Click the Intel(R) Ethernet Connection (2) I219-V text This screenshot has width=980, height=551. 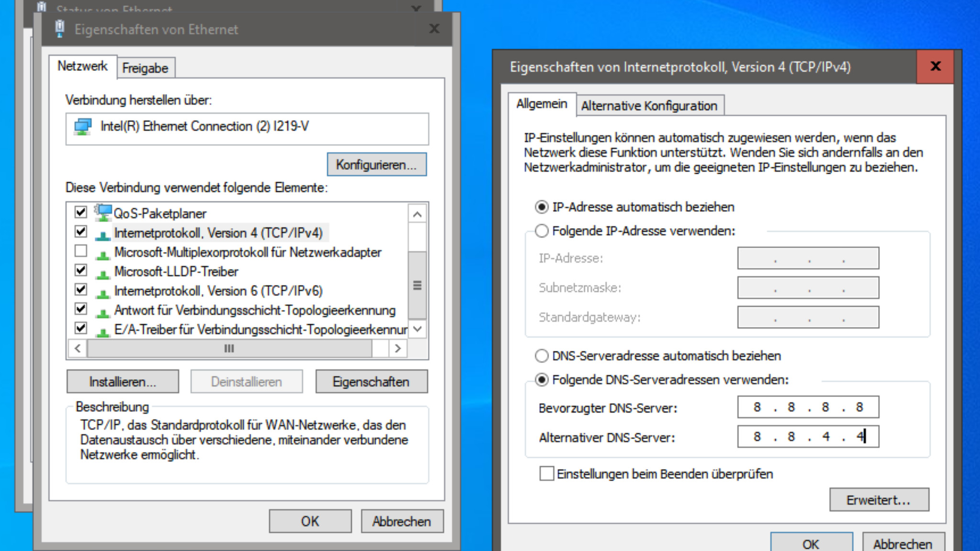[204, 126]
